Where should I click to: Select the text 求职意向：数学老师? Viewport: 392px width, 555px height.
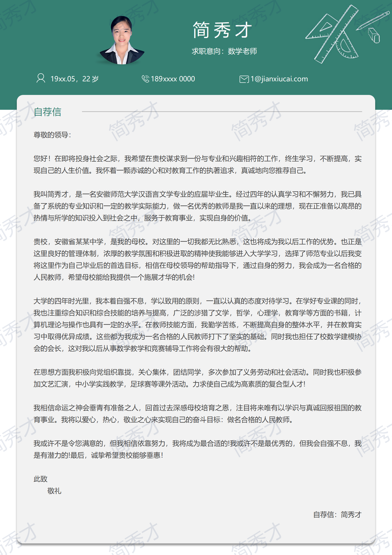coord(224,51)
